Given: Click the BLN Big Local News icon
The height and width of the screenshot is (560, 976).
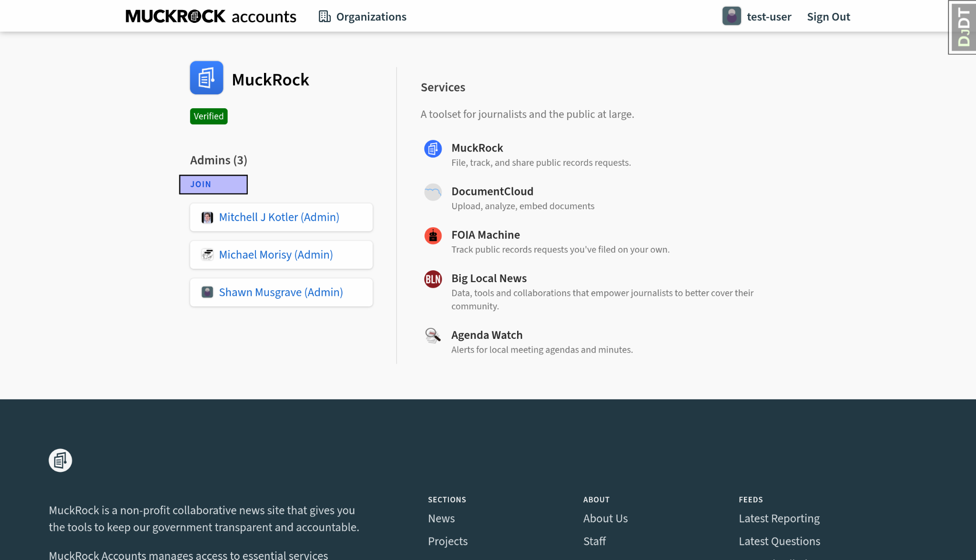Looking at the screenshot, I should pos(433,279).
